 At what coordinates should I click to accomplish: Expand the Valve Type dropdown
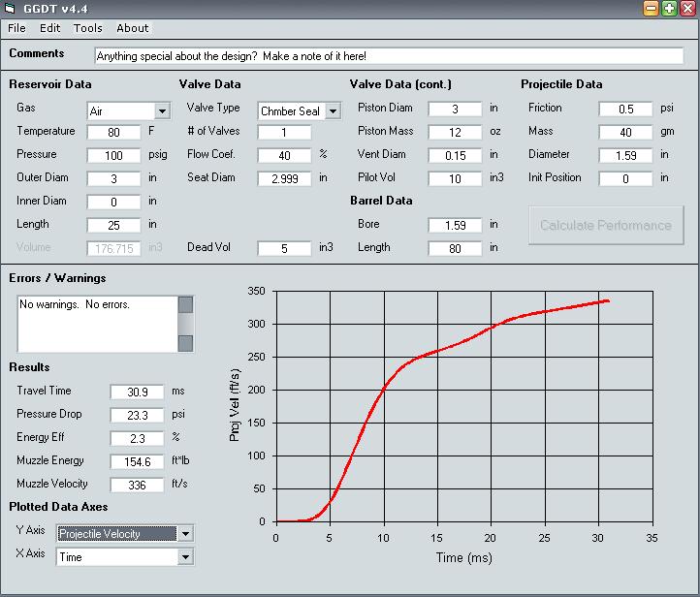(x=333, y=110)
